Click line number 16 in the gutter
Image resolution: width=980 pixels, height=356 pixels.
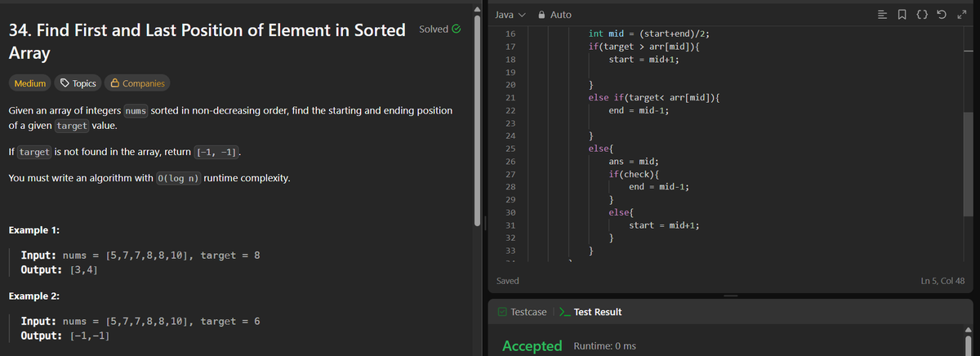[510, 33]
